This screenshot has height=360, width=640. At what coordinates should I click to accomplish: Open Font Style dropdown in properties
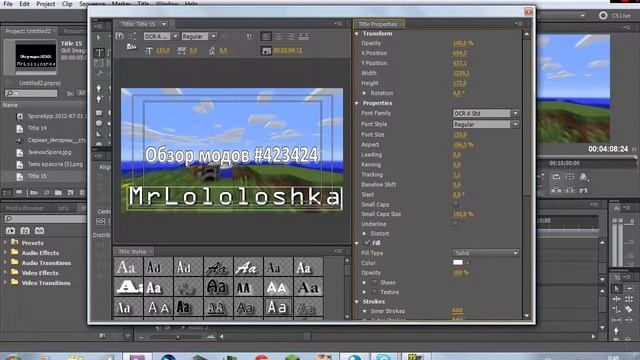point(486,124)
